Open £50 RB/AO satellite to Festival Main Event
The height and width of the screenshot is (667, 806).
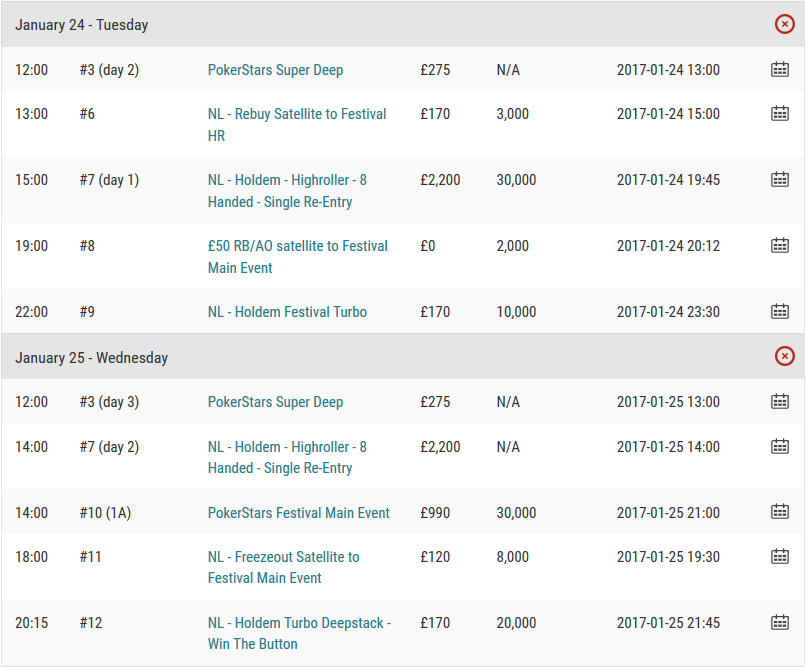298,256
